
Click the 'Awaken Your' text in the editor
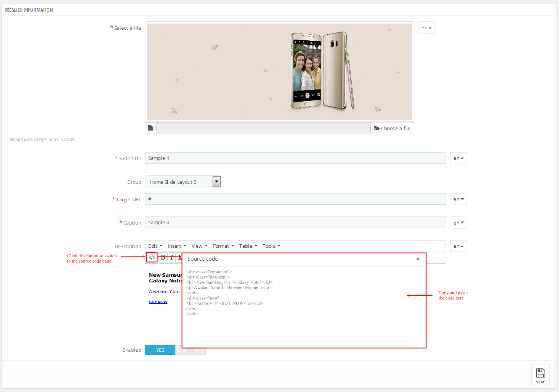click(165, 292)
